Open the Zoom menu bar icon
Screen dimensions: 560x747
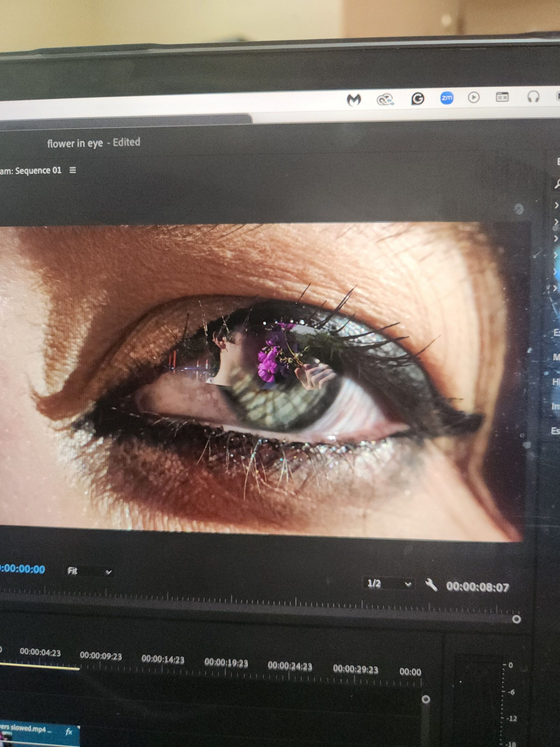[x=447, y=98]
